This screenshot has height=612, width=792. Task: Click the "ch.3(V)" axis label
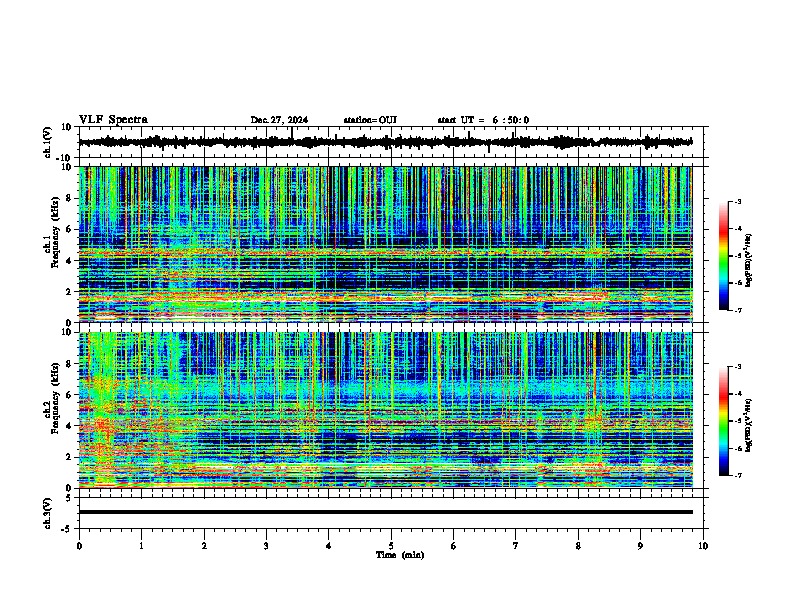[48, 513]
